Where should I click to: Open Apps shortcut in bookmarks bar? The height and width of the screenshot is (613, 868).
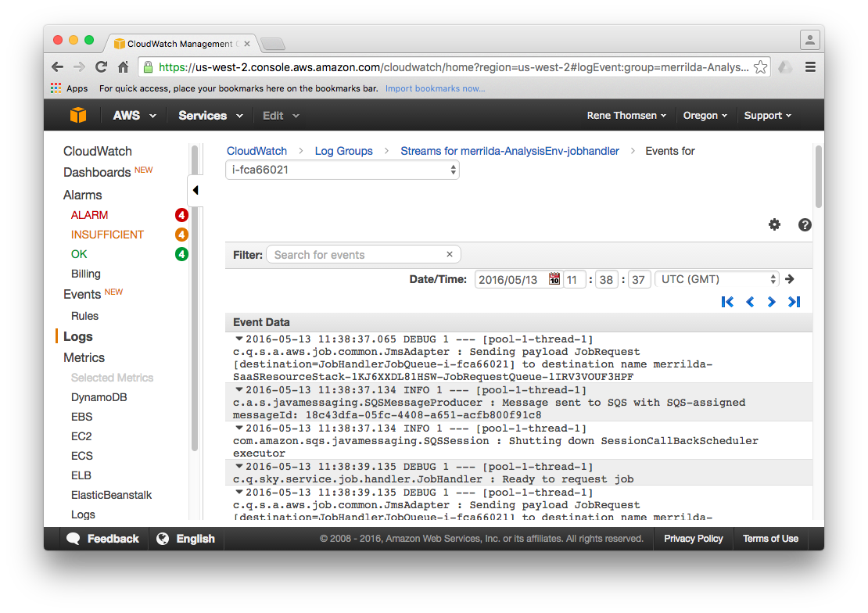click(x=70, y=88)
